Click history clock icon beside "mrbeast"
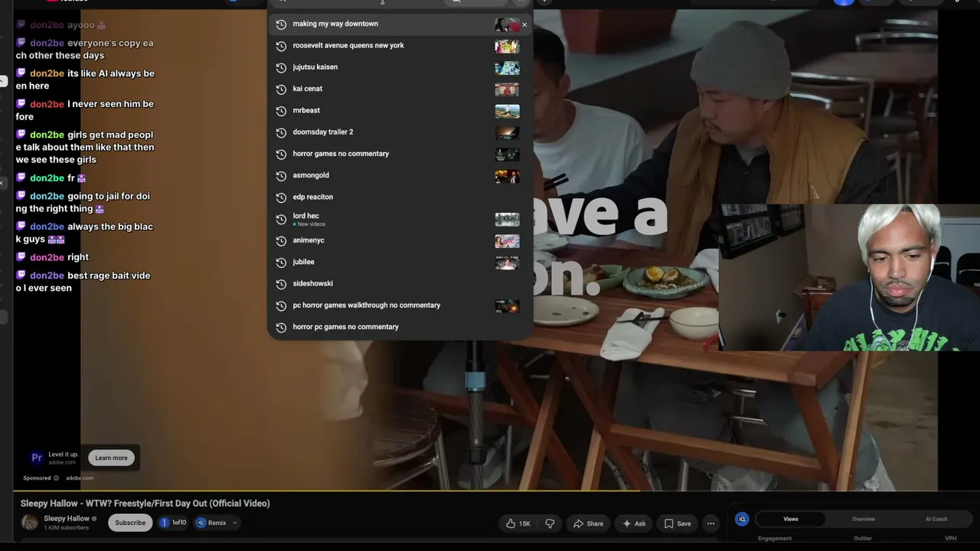This screenshot has height=551, width=980. click(x=281, y=110)
